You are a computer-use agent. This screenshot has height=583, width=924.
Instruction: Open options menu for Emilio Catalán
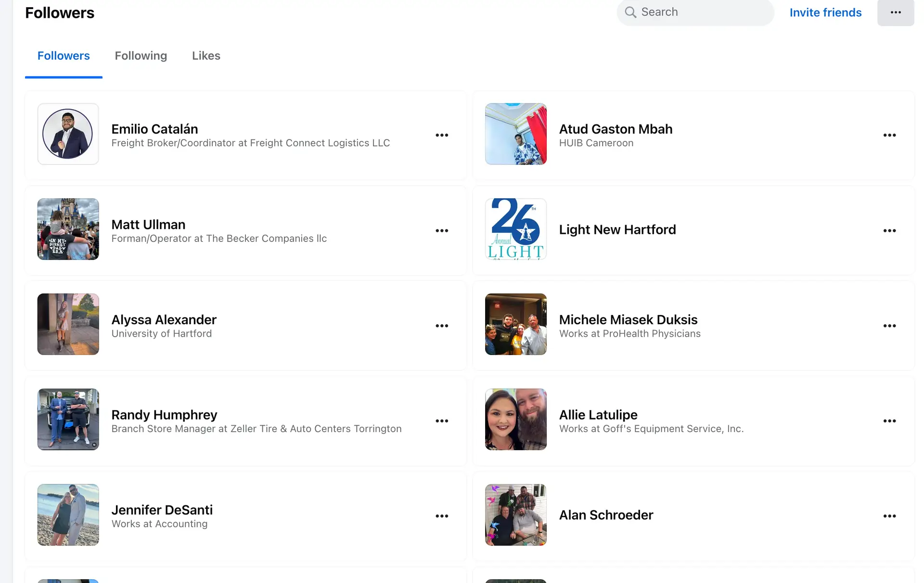[442, 135]
